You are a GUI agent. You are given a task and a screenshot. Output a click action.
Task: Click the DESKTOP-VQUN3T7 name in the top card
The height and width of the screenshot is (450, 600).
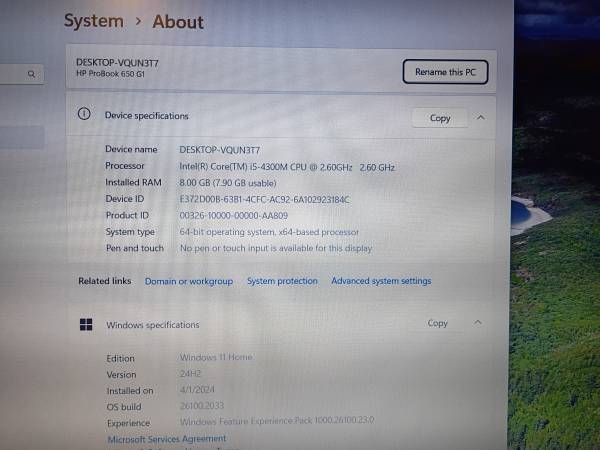pyautogui.click(x=117, y=62)
